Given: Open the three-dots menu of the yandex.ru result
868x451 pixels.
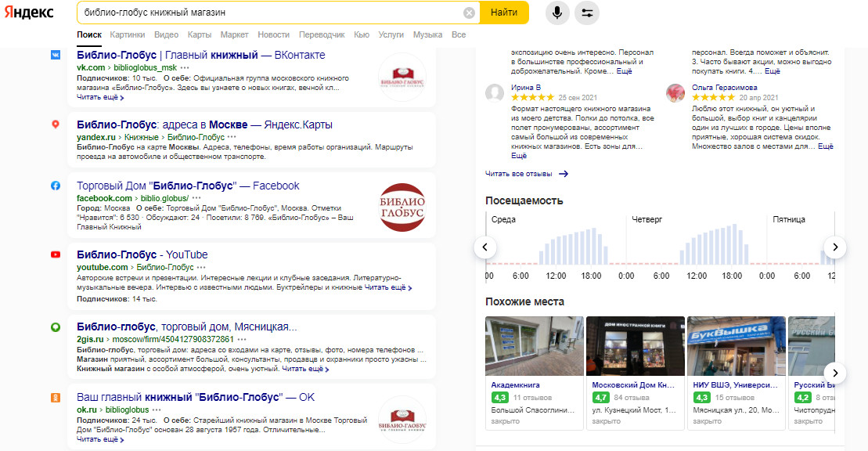Looking at the screenshot, I should pos(232,137).
